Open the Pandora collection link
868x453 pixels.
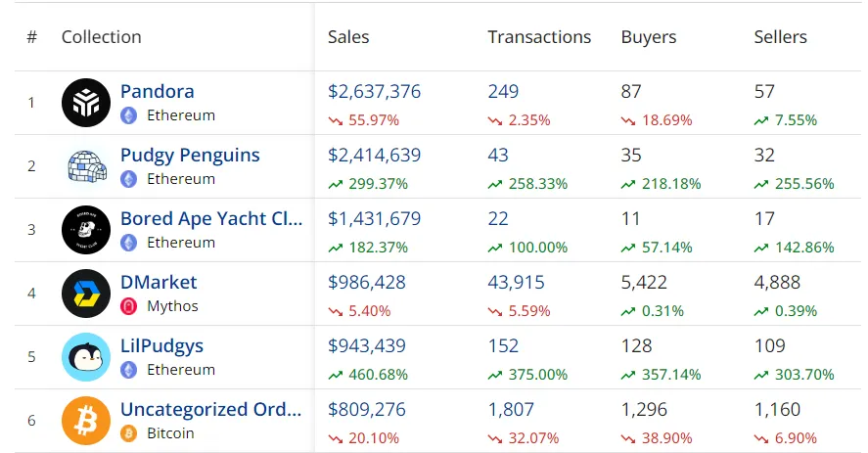pyautogui.click(x=158, y=91)
